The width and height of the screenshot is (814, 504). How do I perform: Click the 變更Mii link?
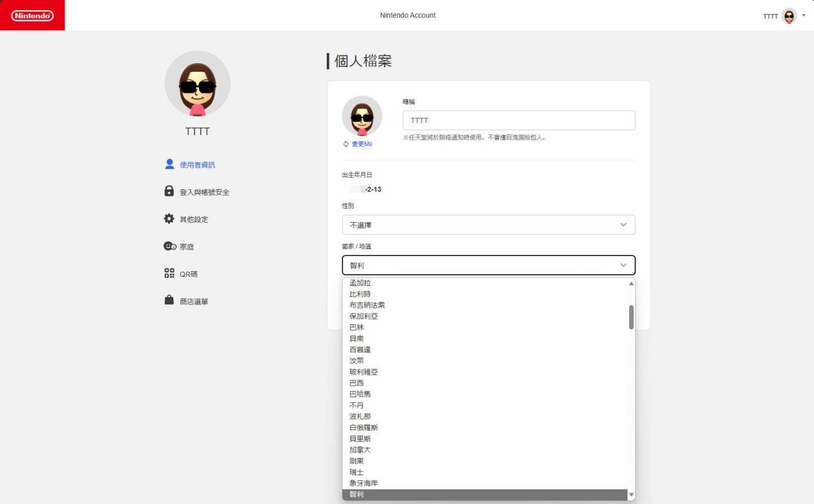[x=362, y=144]
